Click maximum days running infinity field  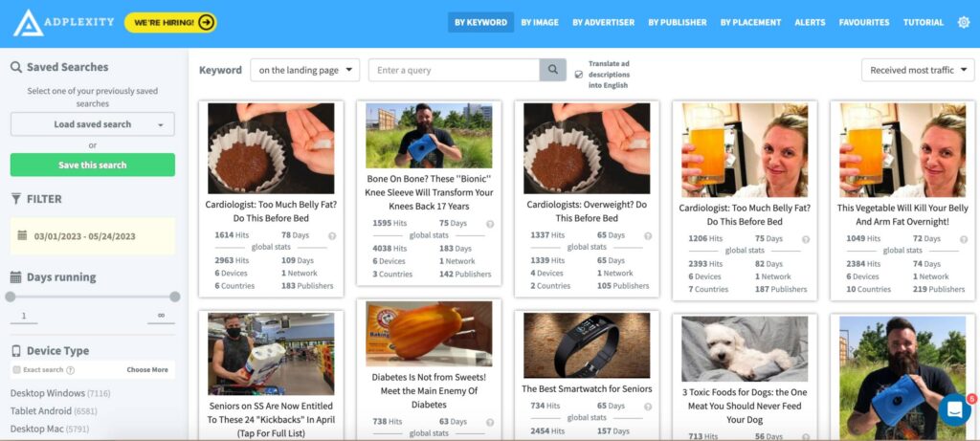pos(161,316)
